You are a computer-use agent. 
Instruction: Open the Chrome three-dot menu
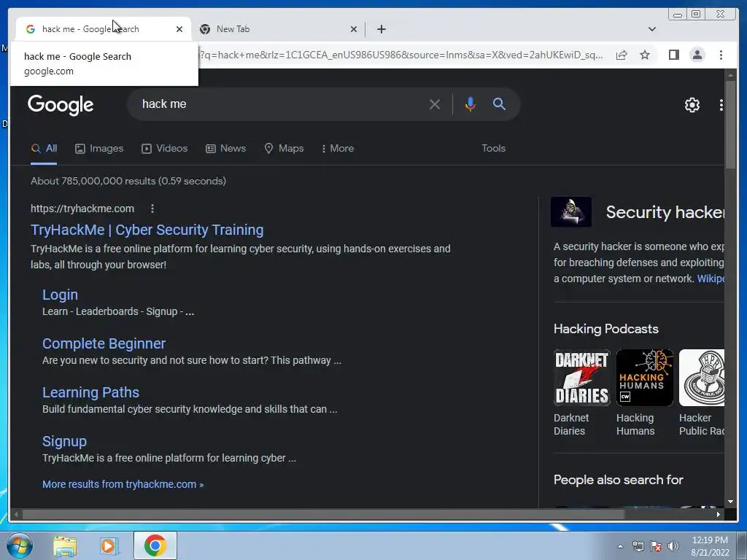pos(721,55)
